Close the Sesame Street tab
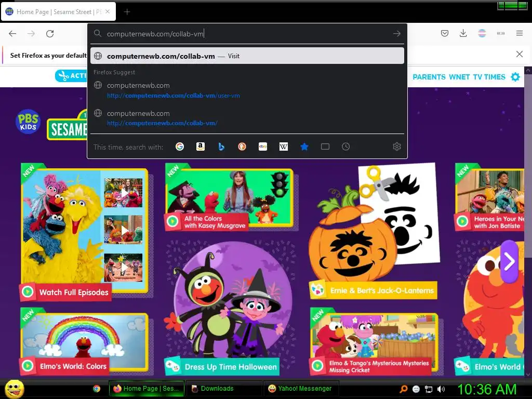 108,11
